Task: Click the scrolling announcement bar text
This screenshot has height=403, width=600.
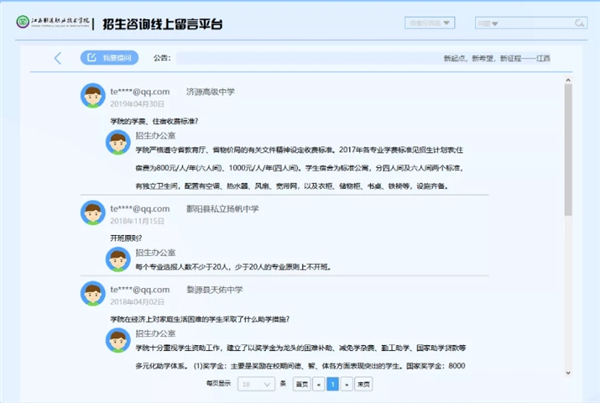Action: click(x=497, y=58)
